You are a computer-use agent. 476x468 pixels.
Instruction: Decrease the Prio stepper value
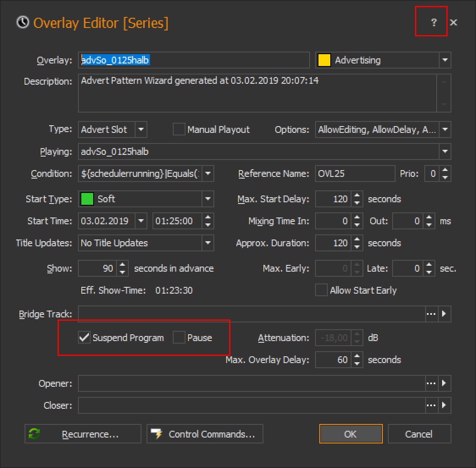click(x=445, y=177)
